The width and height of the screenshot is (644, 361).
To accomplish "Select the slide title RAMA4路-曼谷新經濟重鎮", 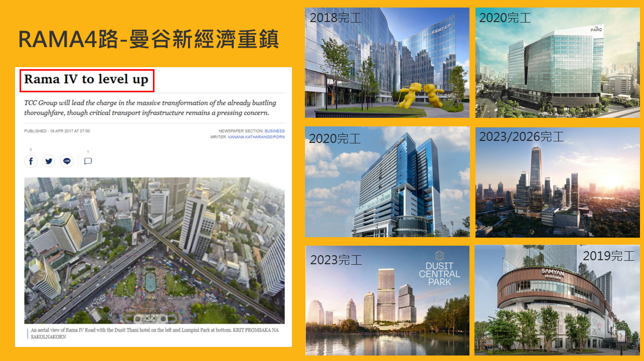I will click(148, 40).
